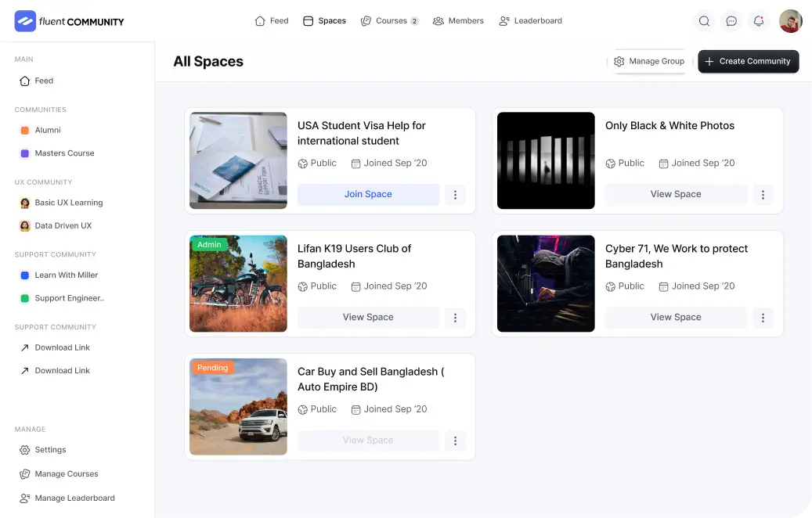The image size is (812, 518).
Task: Click the Fluent Community logo
Action: click(70, 21)
